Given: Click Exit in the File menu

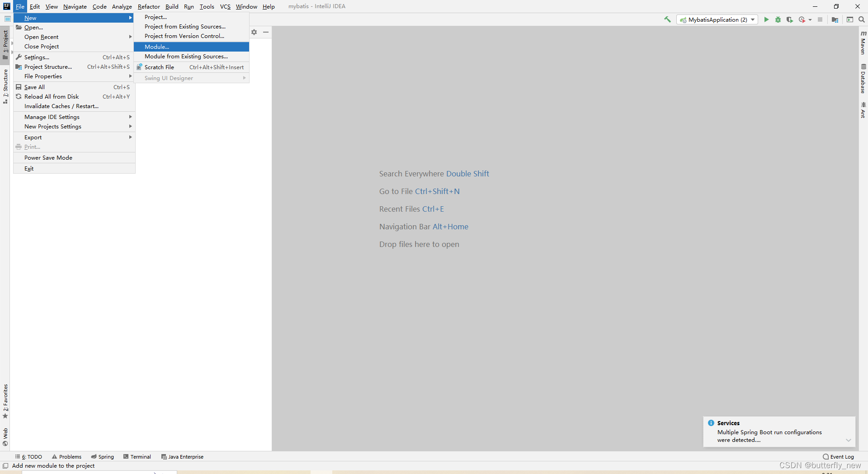Looking at the screenshot, I should pos(74,169).
